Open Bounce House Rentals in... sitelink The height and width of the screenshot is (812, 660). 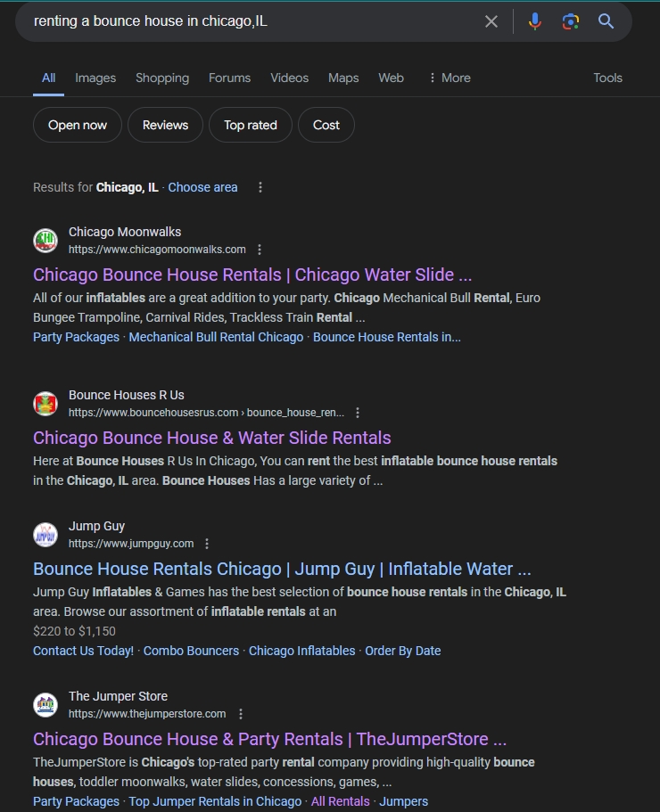coord(386,337)
